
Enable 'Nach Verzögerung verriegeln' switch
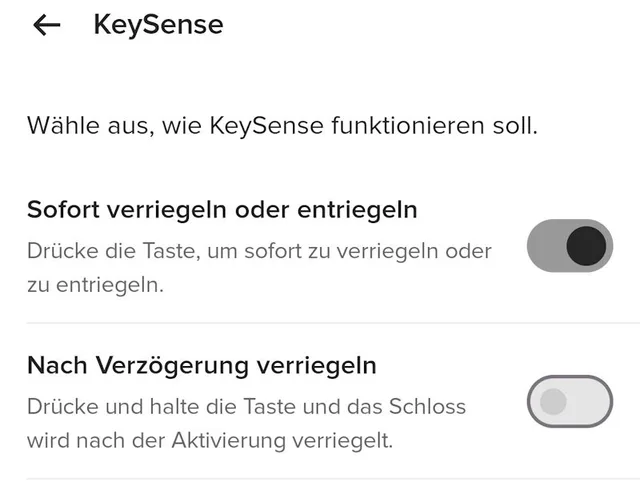pos(570,401)
